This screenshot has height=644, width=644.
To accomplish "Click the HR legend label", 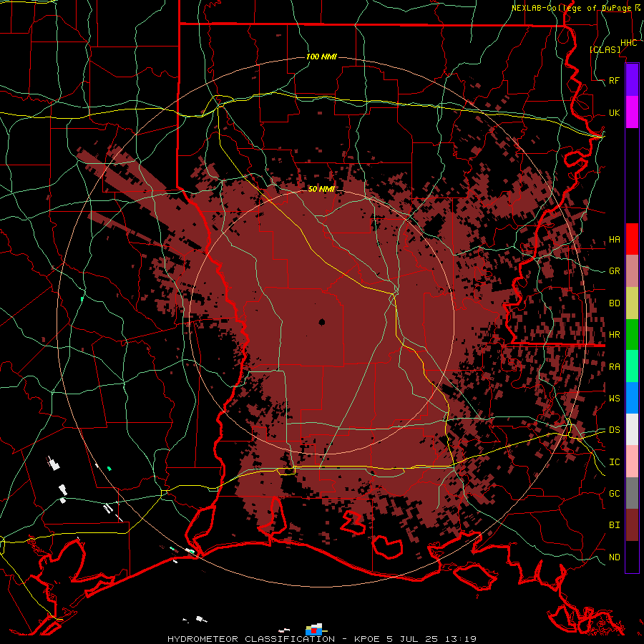I will pyautogui.click(x=614, y=335).
